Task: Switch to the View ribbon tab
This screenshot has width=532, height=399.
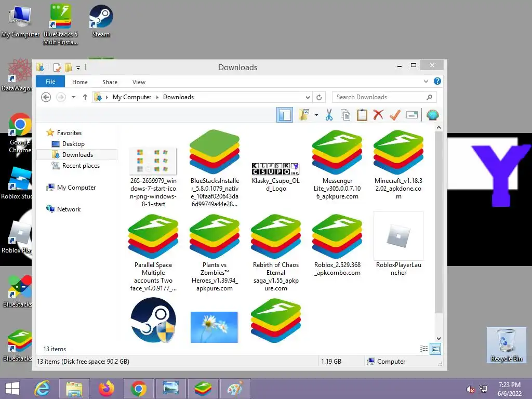Action: coord(139,82)
